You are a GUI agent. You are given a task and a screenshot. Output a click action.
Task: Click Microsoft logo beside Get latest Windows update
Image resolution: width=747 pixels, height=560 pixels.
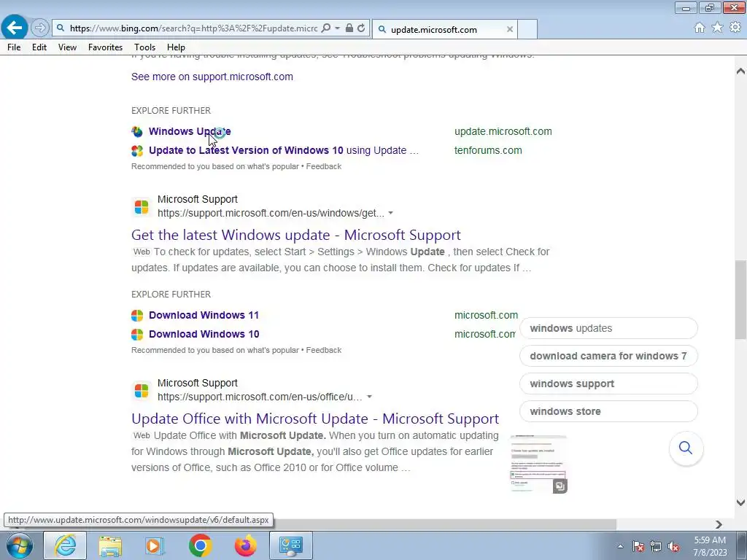(x=142, y=207)
